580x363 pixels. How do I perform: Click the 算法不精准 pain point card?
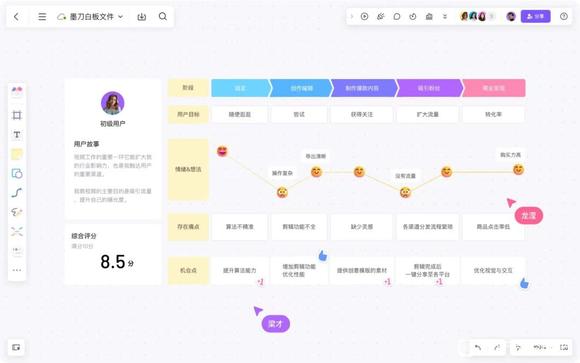[x=239, y=226]
